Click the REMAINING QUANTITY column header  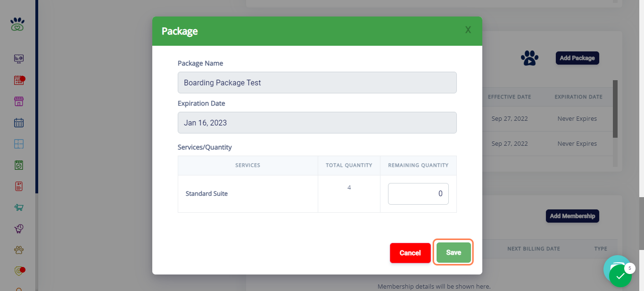[x=418, y=166]
